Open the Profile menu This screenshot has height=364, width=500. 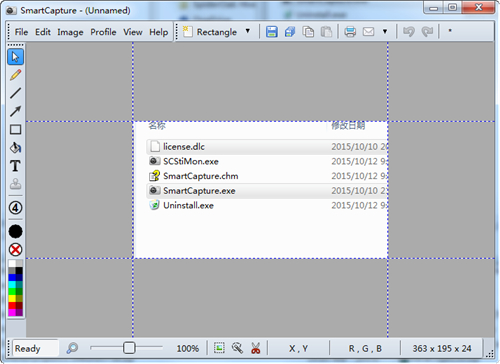103,32
